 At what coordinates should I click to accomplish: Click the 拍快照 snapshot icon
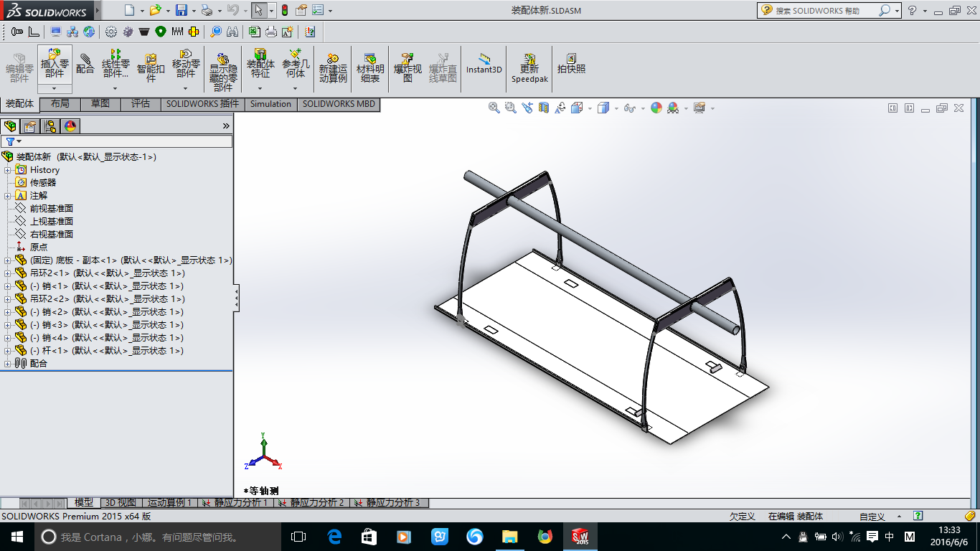pos(571,63)
